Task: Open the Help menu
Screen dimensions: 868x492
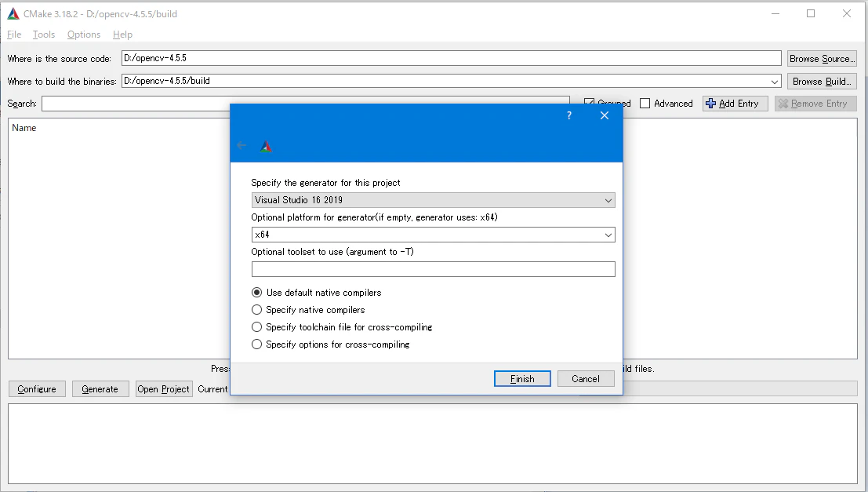Action: click(122, 35)
